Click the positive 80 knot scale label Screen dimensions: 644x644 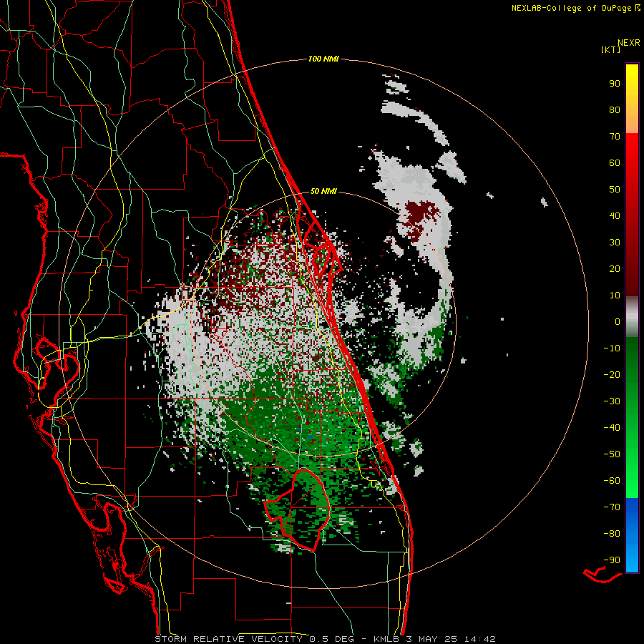pyautogui.click(x=615, y=109)
